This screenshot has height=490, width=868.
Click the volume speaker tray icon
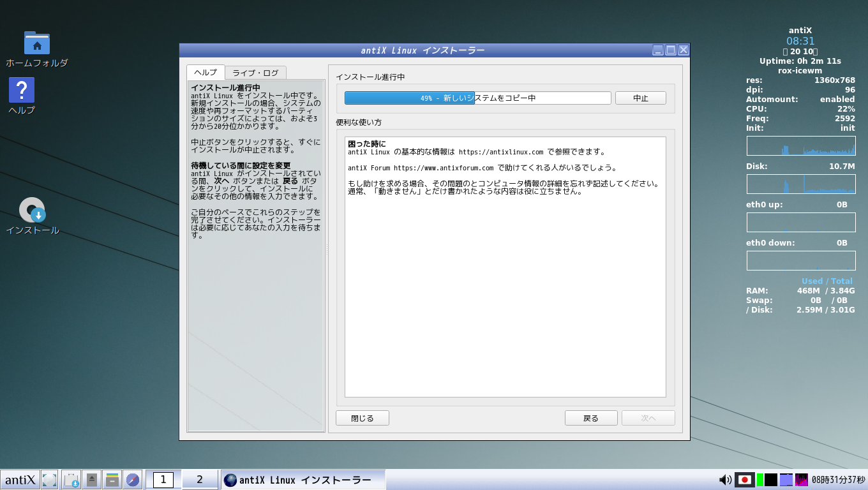tap(725, 480)
